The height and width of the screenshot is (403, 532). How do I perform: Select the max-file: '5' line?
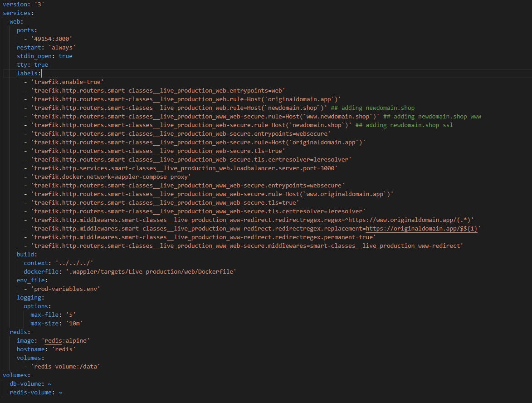point(53,315)
